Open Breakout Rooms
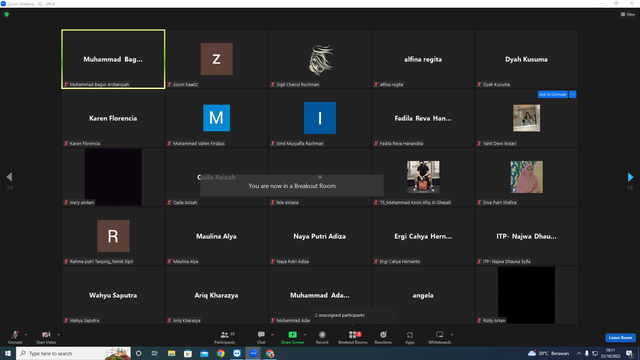 [353, 337]
